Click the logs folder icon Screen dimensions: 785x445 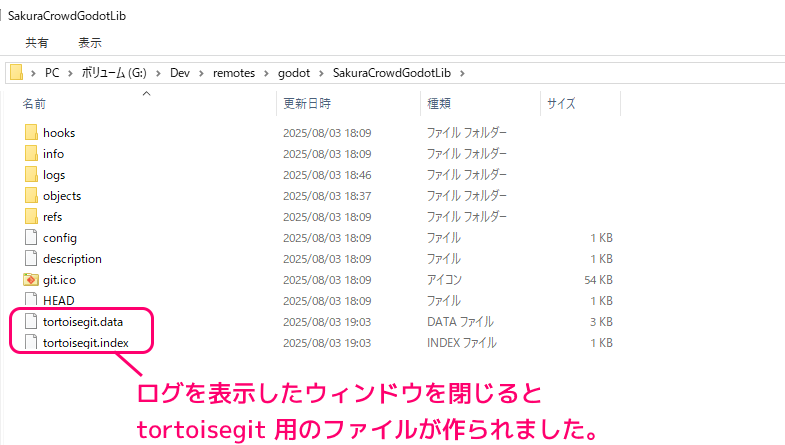(x=30, y=175)
